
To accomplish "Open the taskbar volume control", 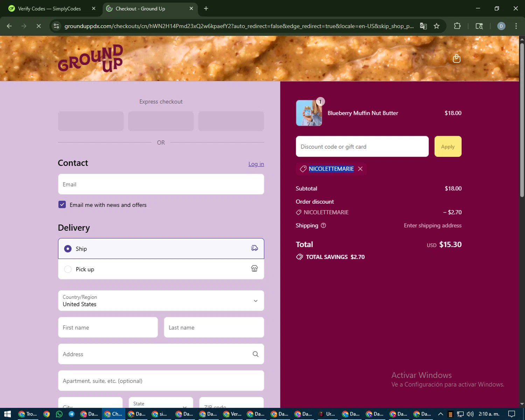I will point(470,414).
